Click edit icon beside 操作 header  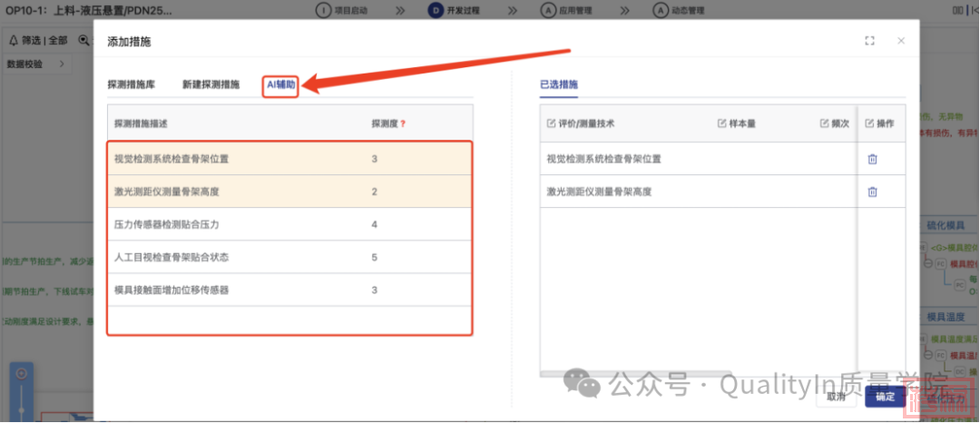[x=869, y=123]
